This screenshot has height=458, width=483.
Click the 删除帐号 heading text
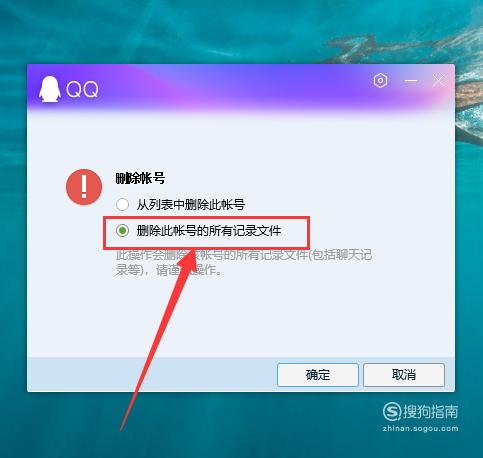[x=140, y=178]
